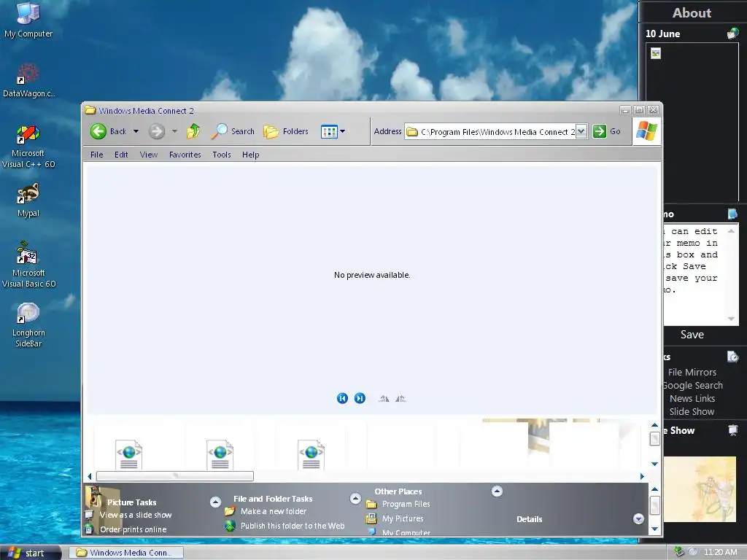747x560 pixels.
Task: Open the Back history dropdown arrow
Action: coord(136,131)
